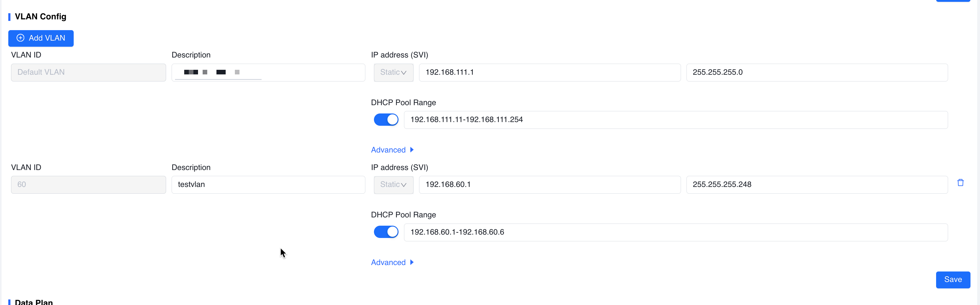
Task: Click the plus icon on Add VLAN
Action: [21, 38]
